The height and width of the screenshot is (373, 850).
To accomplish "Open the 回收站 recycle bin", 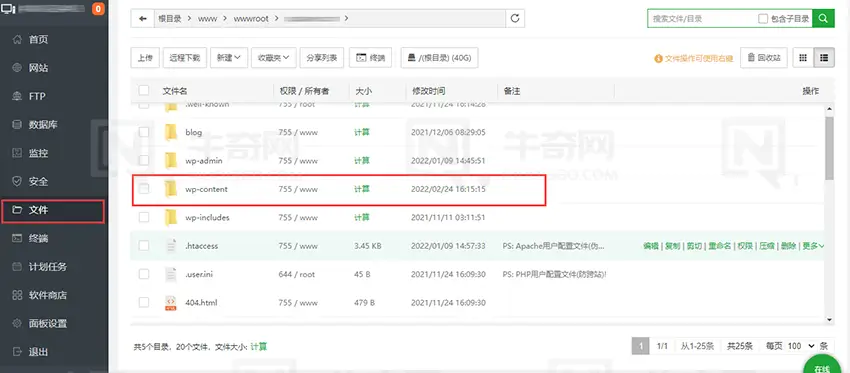I will click(764, 57).
